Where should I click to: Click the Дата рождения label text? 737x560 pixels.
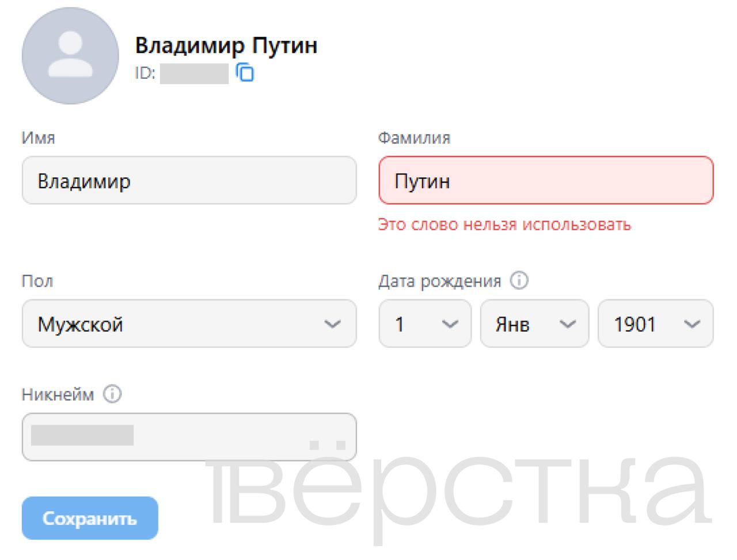coord(439,281)
